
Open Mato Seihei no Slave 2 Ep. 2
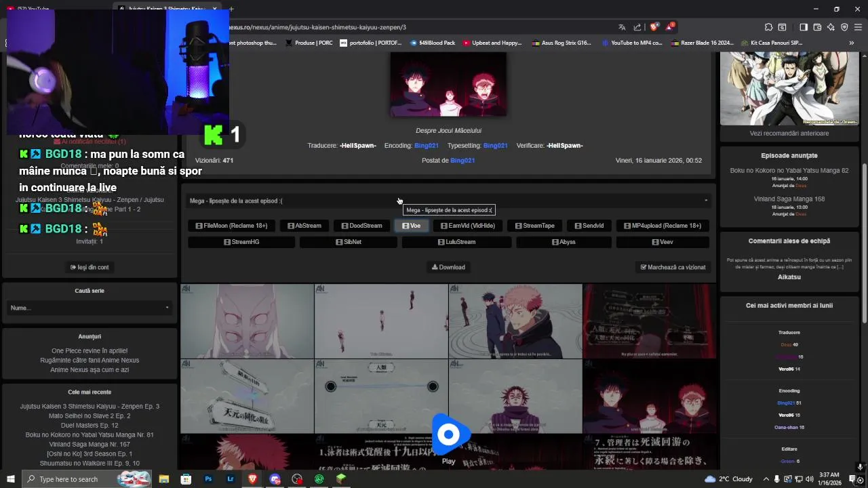click(x=90, y=416)
